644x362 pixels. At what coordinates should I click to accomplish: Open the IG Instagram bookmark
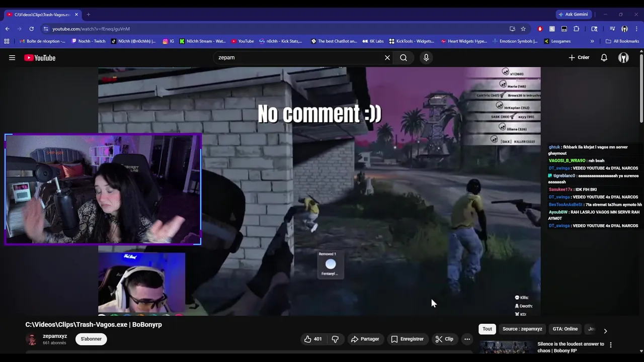click(169, 41)
